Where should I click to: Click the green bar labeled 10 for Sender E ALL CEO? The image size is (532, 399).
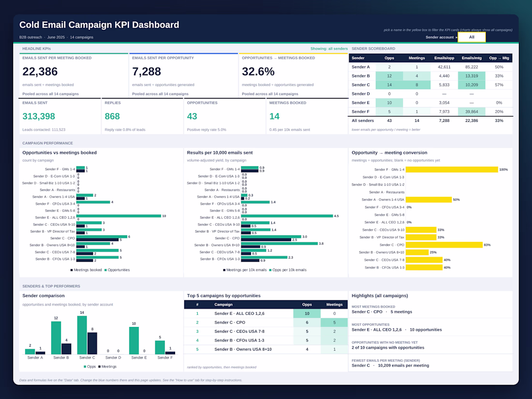tap(119, 216)
